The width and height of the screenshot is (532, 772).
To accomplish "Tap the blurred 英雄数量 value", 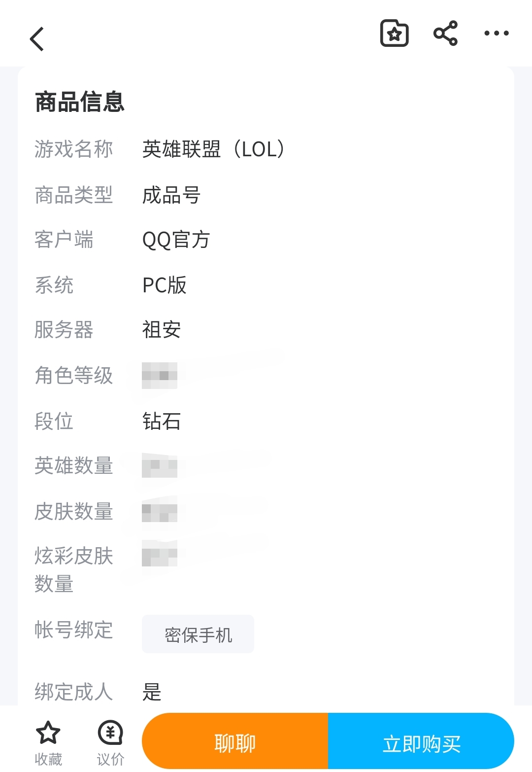I will pyautogui.click(x=160, y=466).
